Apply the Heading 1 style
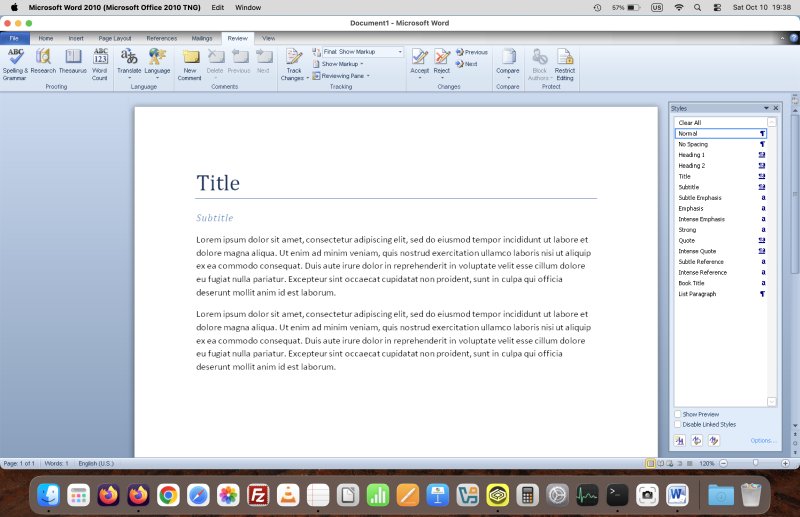 (x=720, y=155)
